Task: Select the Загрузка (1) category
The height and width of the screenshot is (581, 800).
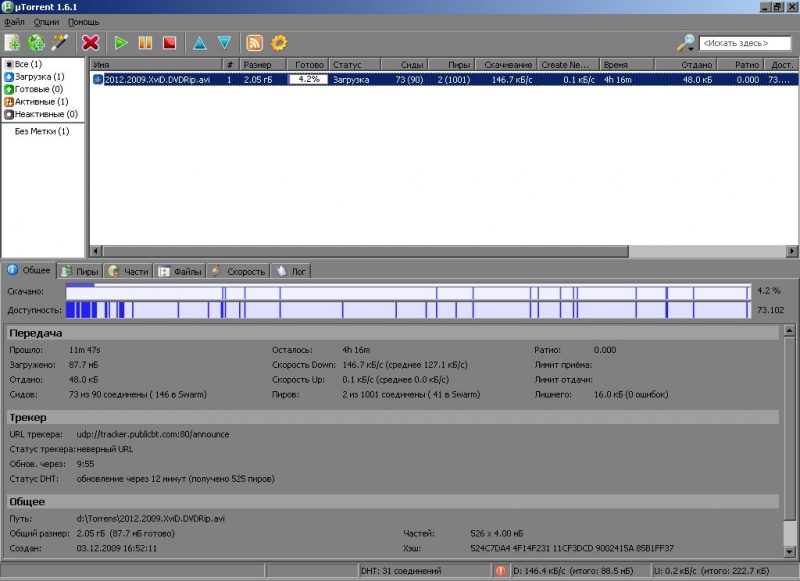Action: coord(34,77)
